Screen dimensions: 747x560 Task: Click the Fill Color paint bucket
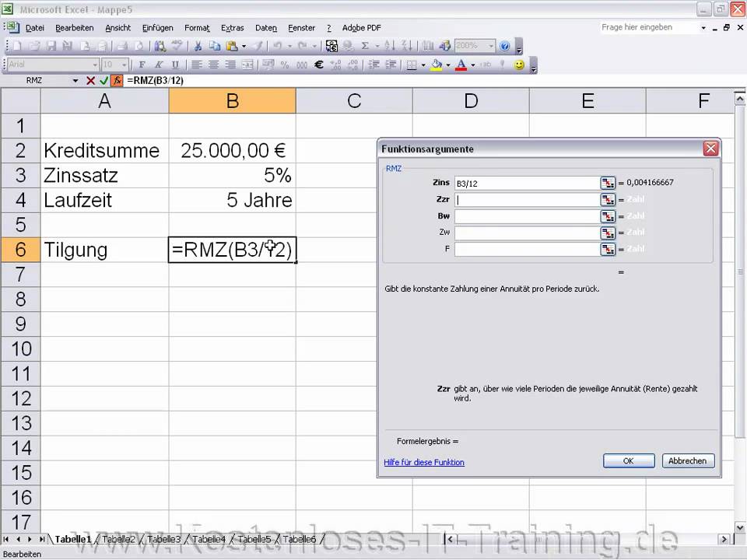[437, 65]
